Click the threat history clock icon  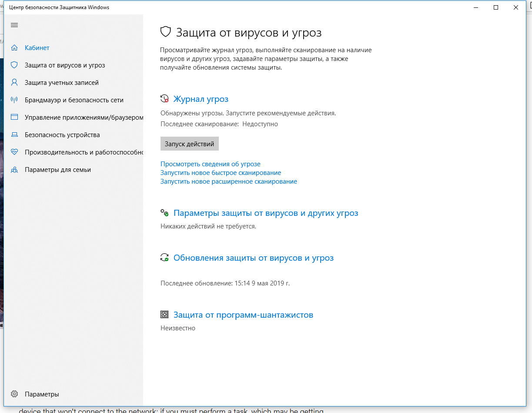165,98
